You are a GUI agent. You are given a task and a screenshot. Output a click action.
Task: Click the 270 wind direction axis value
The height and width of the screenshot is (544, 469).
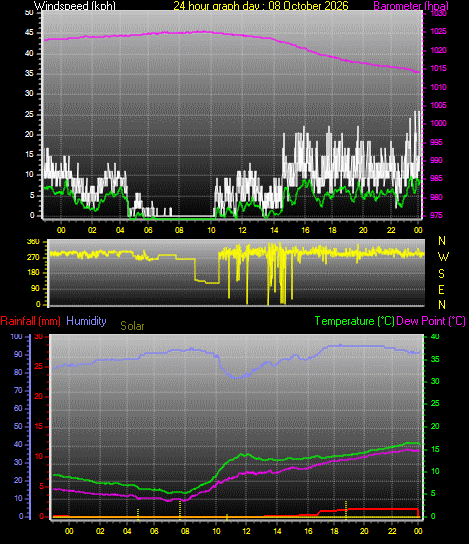click(x=33, y=257)
